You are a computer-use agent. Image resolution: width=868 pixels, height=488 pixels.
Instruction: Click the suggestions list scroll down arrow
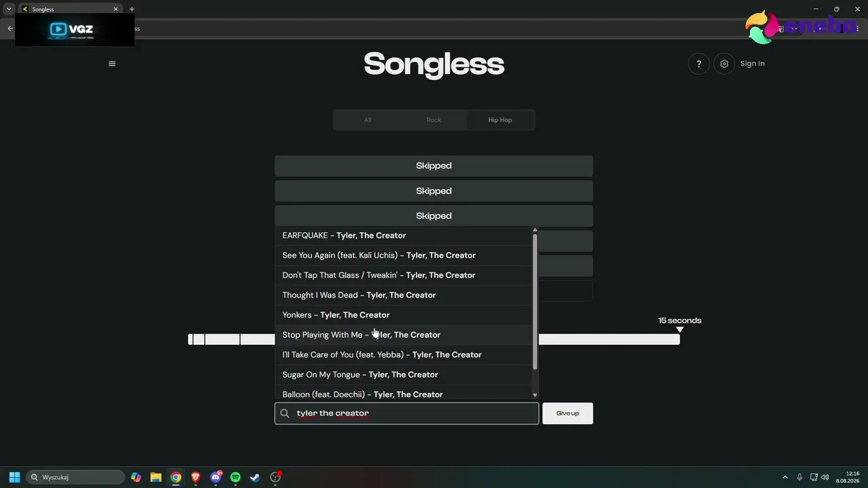click(x=535, y=395)
